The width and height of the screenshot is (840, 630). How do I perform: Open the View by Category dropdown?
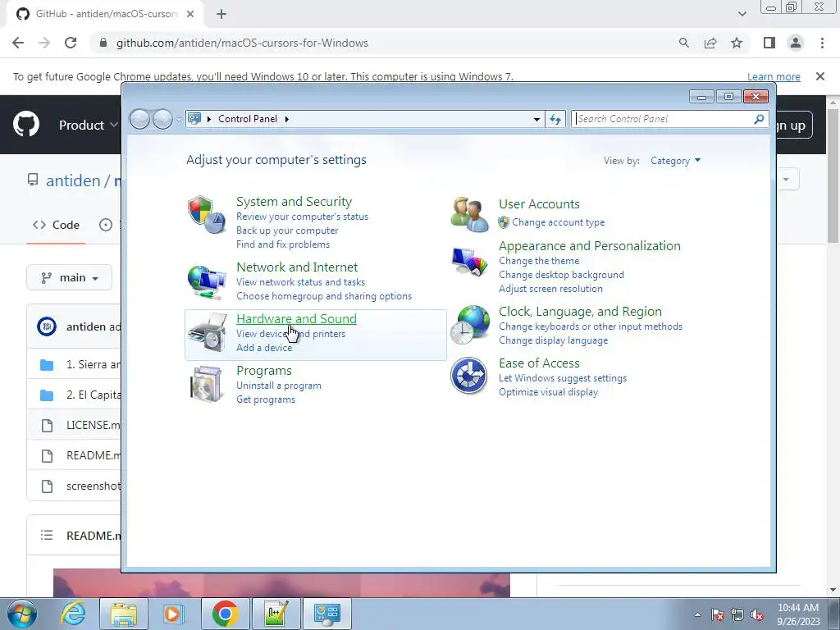(x=675, y=161)
